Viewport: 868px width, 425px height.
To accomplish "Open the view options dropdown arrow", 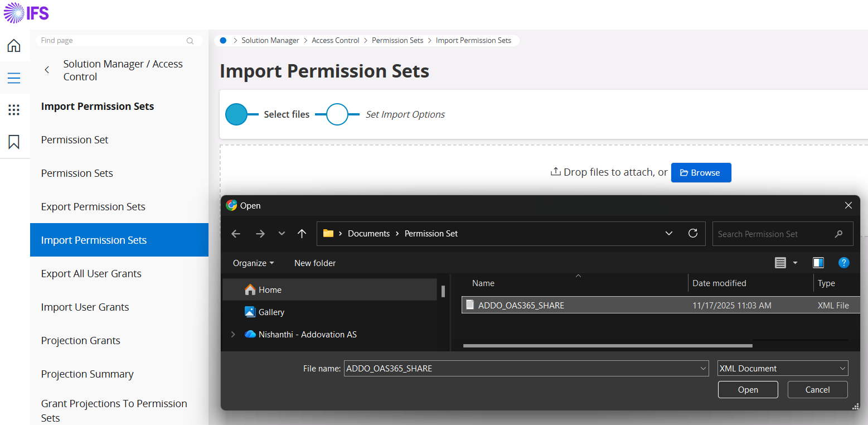I will point(795,263).
